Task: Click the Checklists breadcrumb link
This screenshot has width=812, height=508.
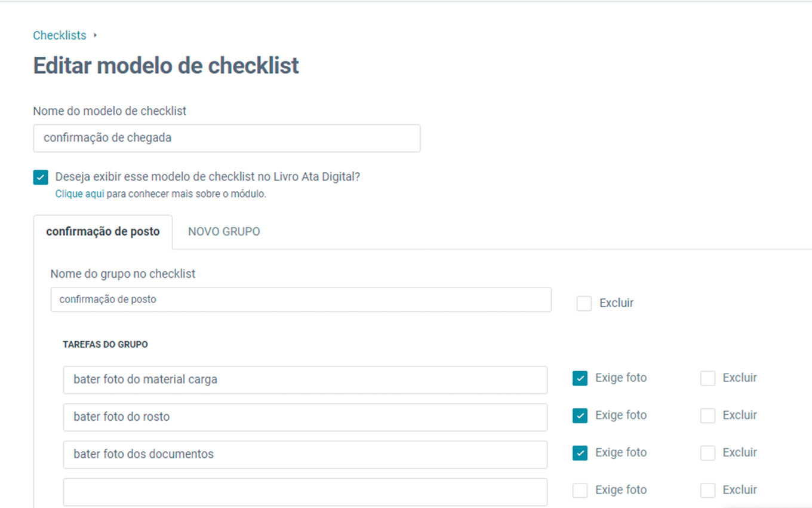Action: 60,36
